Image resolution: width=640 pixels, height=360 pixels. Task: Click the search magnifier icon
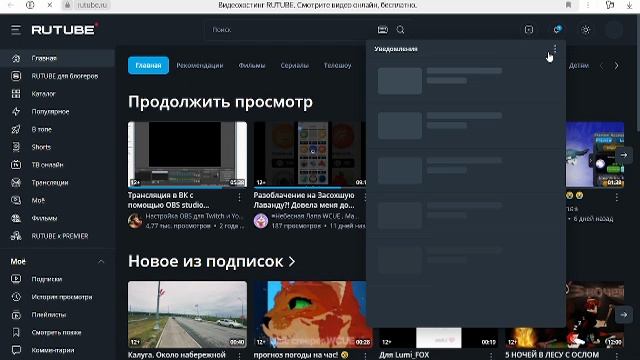(x=400, y=30)
